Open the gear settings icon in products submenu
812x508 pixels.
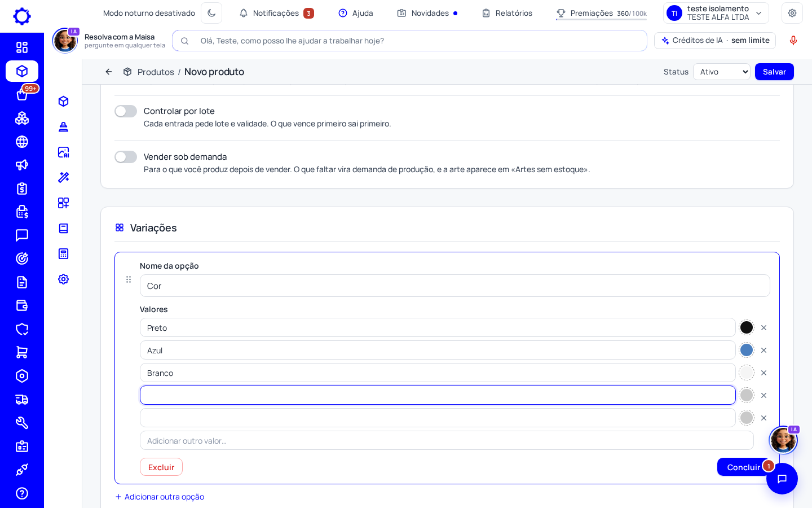click(64, 279)
